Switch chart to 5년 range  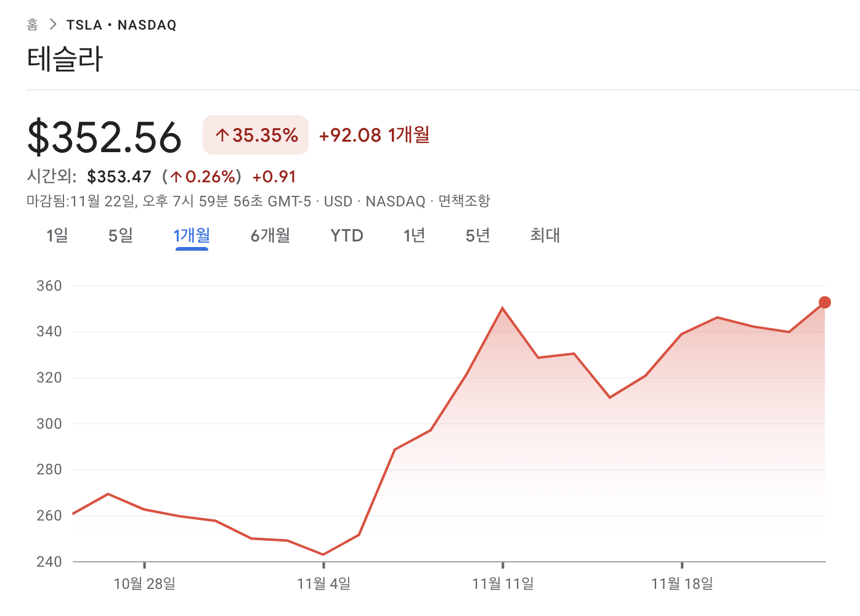point(477,235)
